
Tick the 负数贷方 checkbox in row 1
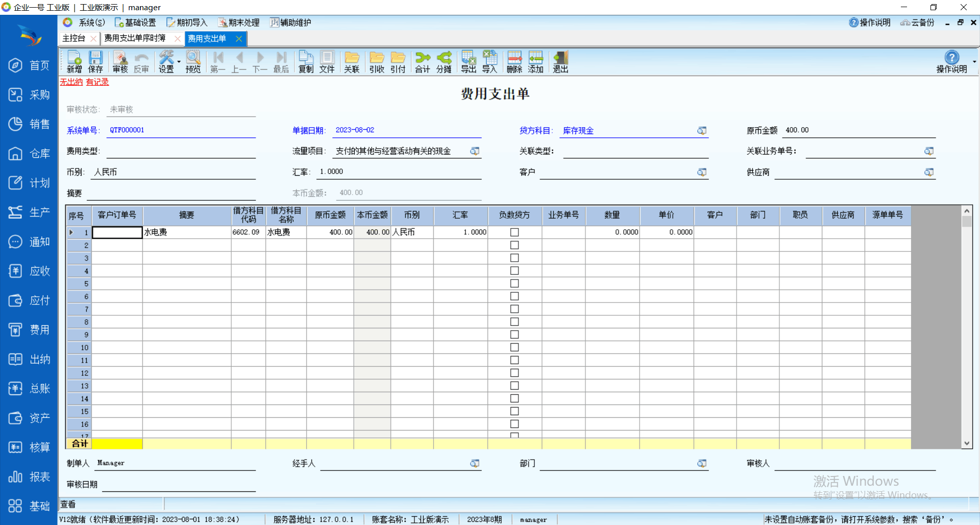[x=514, y=232]
